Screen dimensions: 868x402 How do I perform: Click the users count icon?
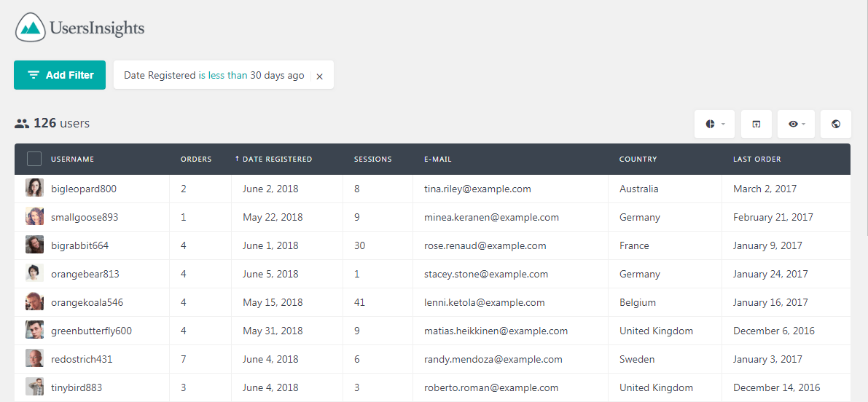click(x=22, y=124)
